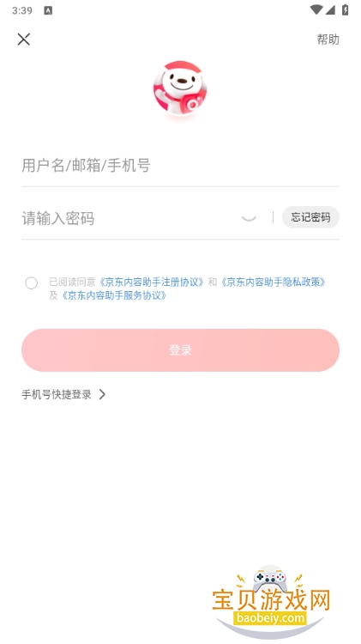The width and height of the screenshot is (361, 644).
Task: Open the 京东内容助手隐私政策 link
Action: 274,283
